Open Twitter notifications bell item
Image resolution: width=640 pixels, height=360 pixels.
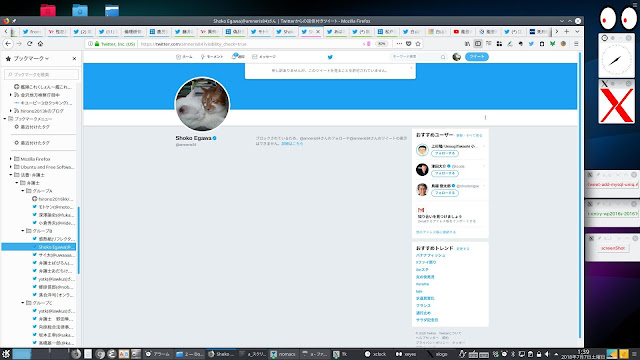238,56
